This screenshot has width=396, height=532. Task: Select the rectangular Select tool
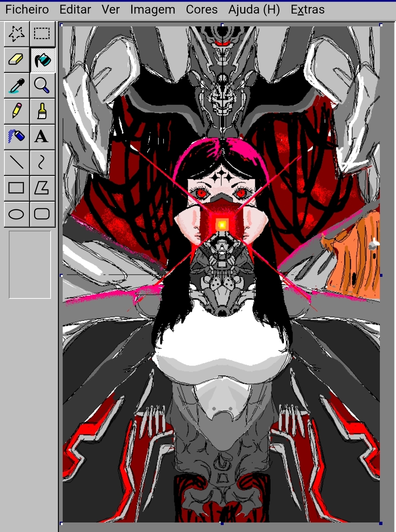(42, 34)
